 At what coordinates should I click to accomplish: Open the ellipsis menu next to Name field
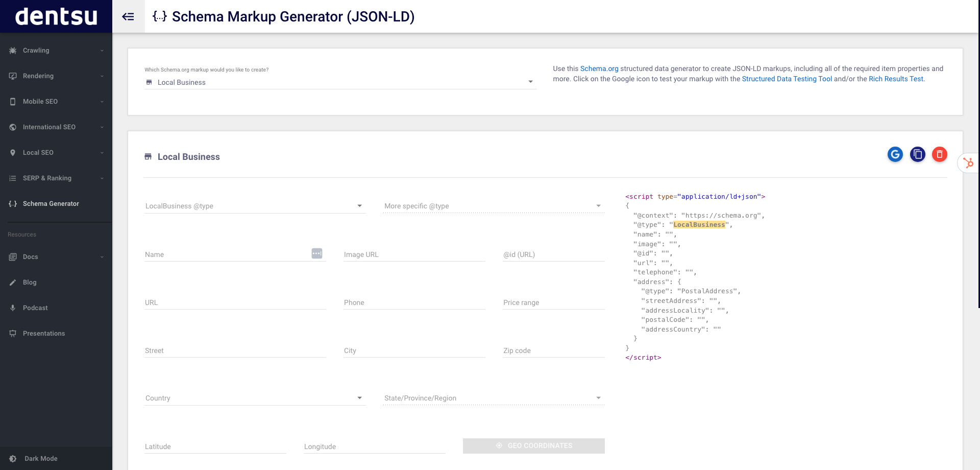317,253
